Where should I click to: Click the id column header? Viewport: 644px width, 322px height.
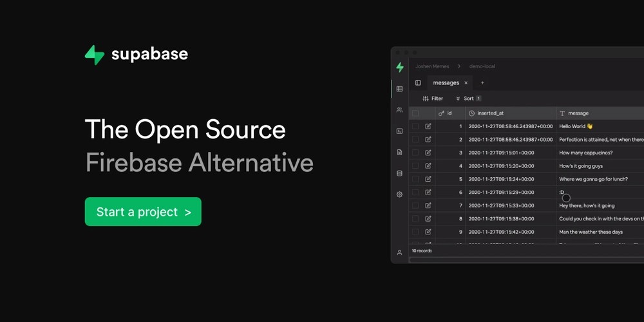(450, 113)
